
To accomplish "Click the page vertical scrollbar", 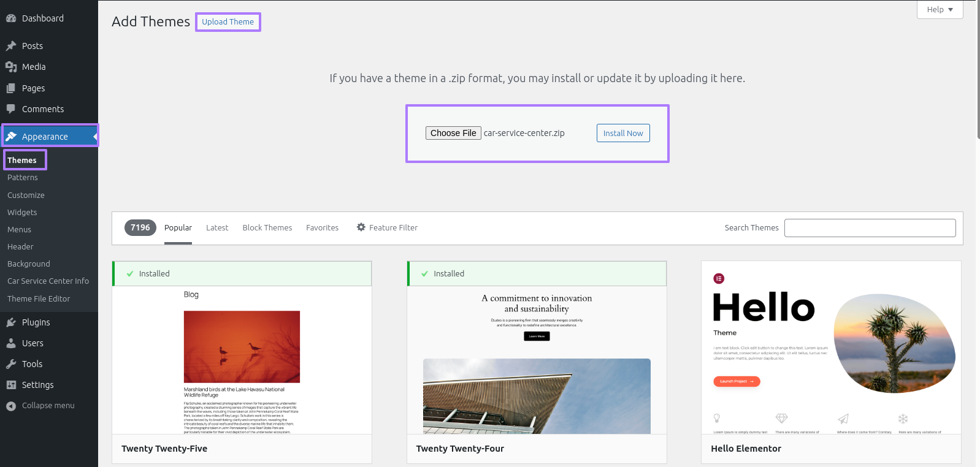I will tap(978, 70).
